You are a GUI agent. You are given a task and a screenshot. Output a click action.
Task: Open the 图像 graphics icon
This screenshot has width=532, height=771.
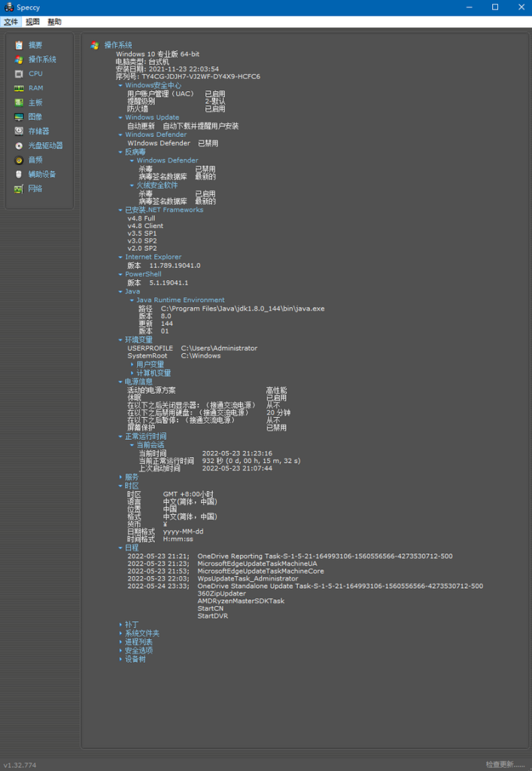(19, 117)
